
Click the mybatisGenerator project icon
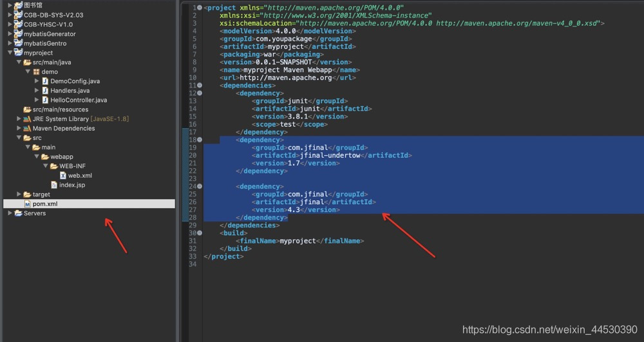(18, 33)
